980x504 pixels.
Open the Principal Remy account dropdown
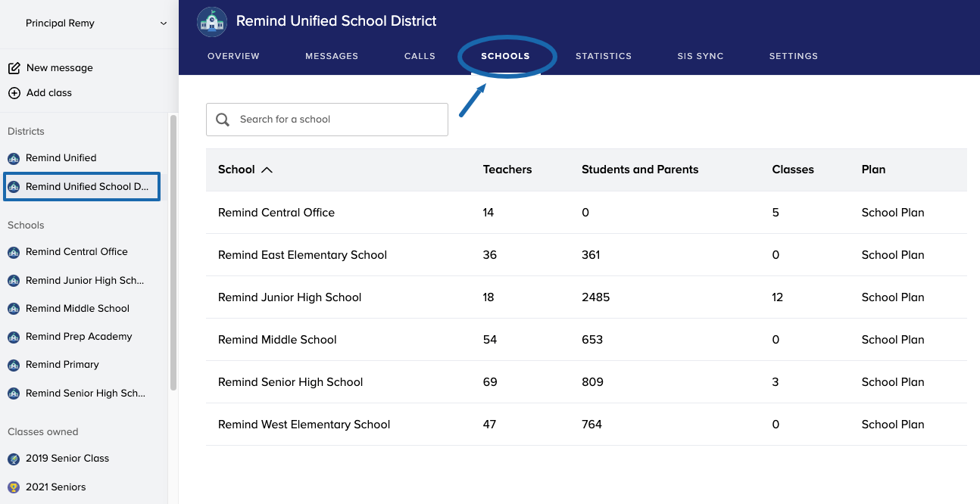[x=163, y=23]
